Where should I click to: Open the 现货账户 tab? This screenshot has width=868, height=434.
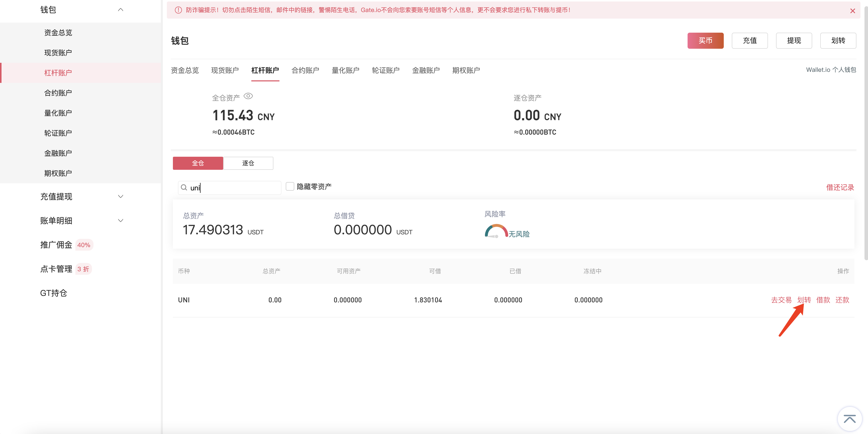(225, 70)
